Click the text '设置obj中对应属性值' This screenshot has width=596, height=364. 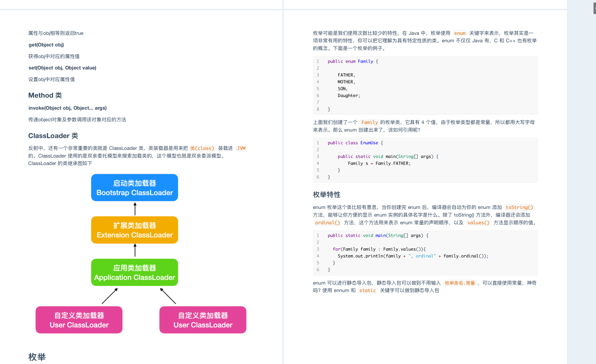pos(51,79)
